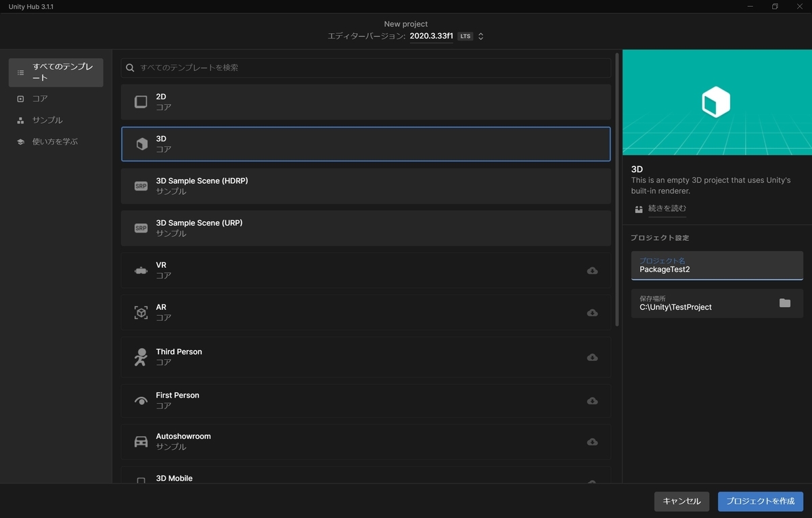Click the sample category sidebar icon

(x=20, y=120)
